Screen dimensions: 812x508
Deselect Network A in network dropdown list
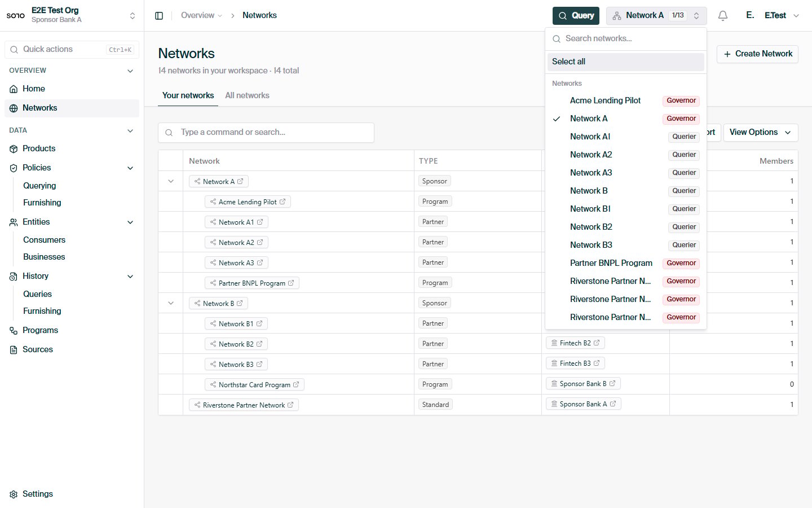tap(626, 119)
